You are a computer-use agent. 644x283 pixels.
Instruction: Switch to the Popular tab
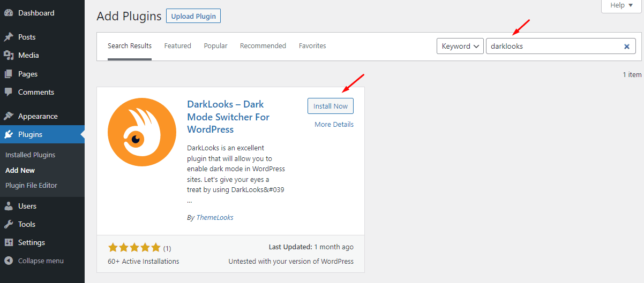pyautogui.click(x=215, y=46)
